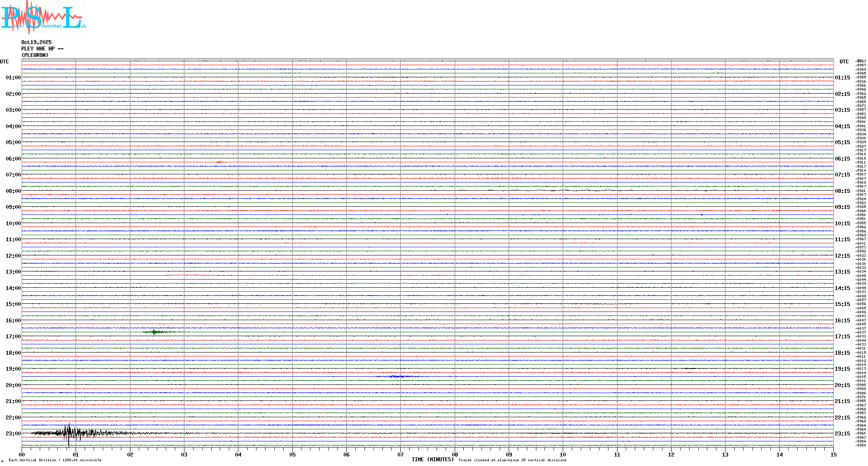
Task: Click the UTC label at top right
Action: click(844, 62)
